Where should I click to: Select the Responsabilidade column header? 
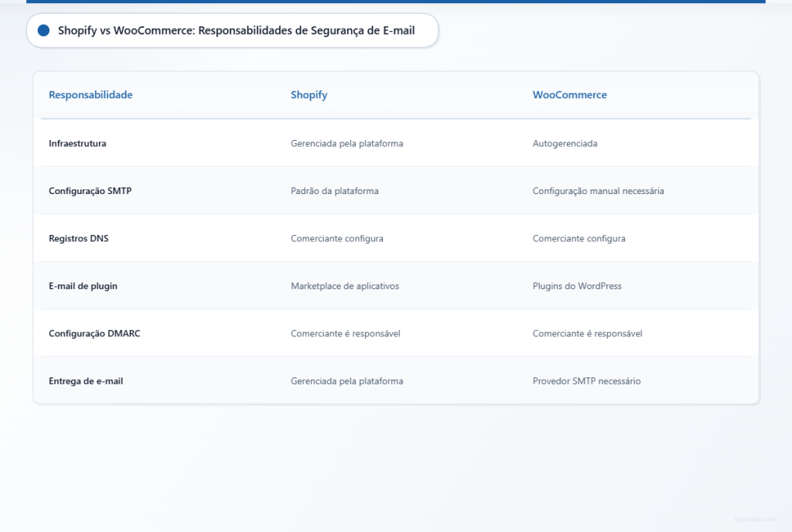click(x=90, y=95)
